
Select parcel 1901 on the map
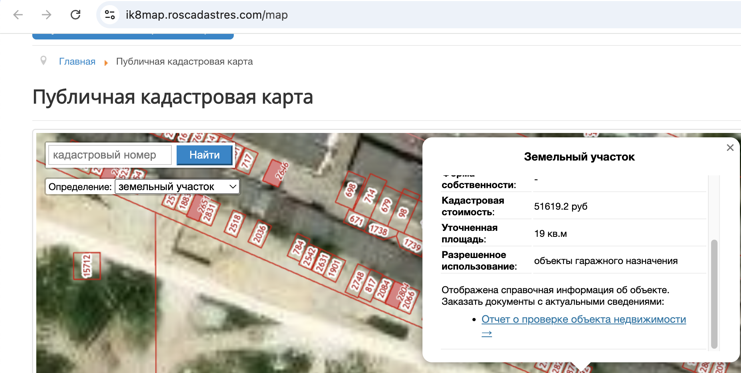[x=334, y=268]
